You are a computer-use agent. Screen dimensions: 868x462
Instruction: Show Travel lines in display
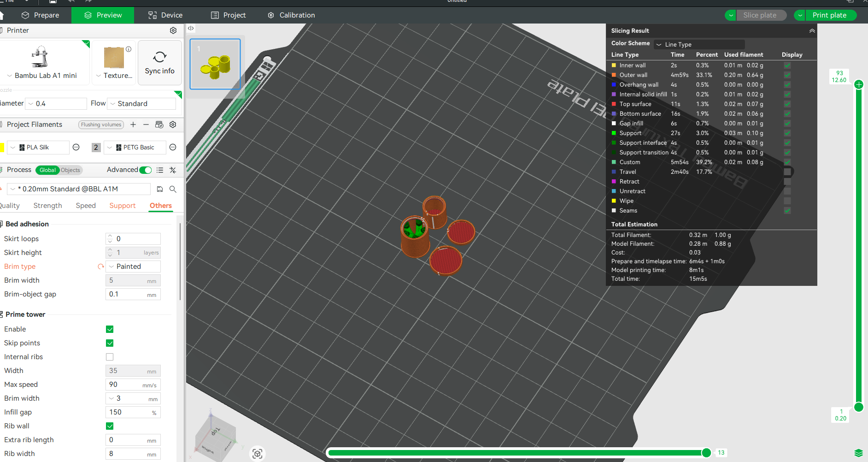click(x=787, y=172)
